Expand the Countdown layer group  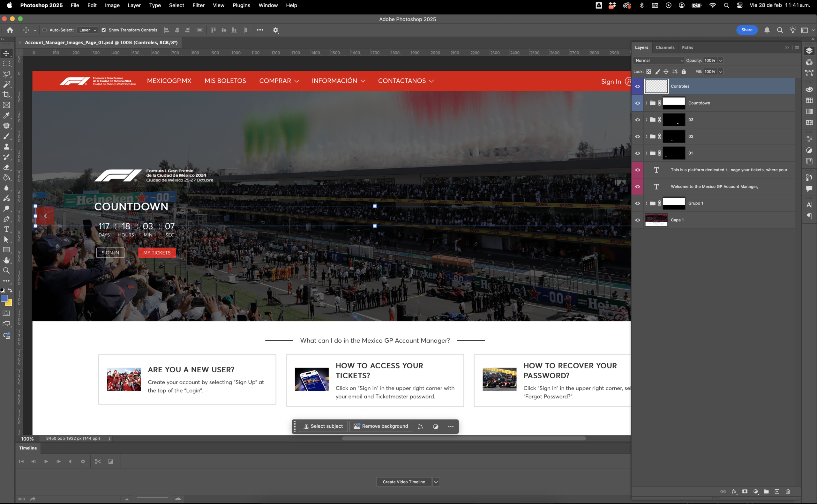point(646,103)
